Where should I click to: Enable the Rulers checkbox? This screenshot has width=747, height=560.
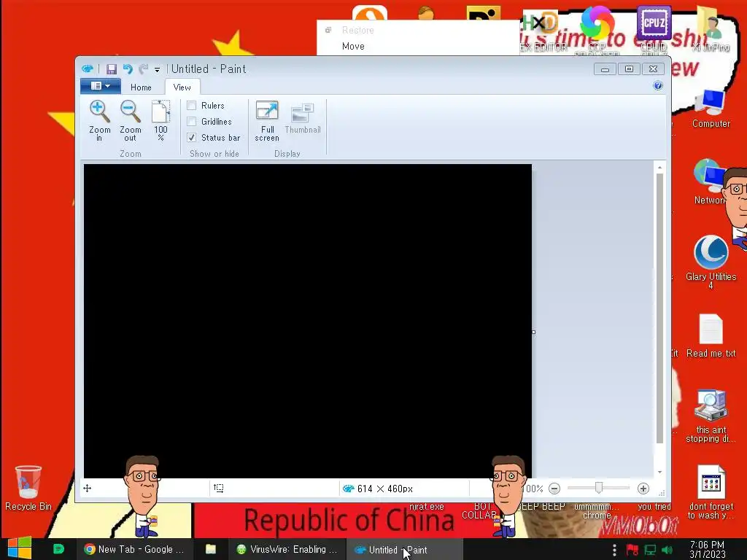192,105
